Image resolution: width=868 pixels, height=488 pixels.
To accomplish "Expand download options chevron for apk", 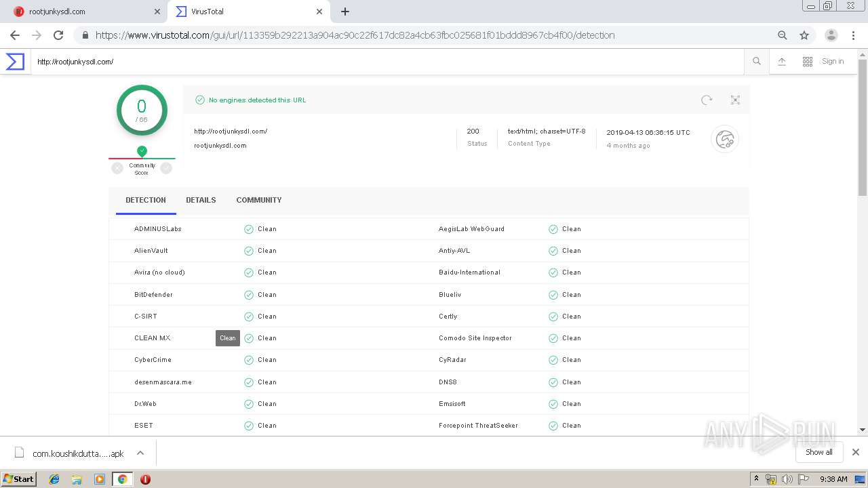I will click(140, 453).
